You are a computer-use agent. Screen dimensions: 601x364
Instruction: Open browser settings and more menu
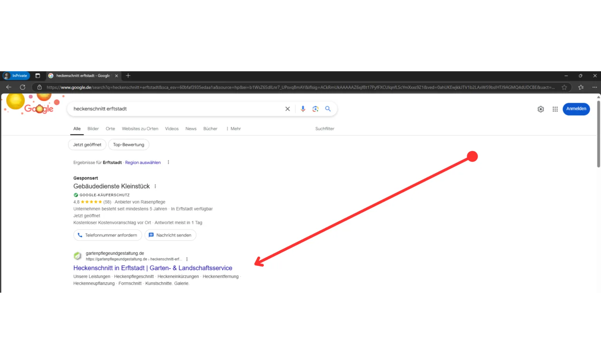[x=594, y=87]
